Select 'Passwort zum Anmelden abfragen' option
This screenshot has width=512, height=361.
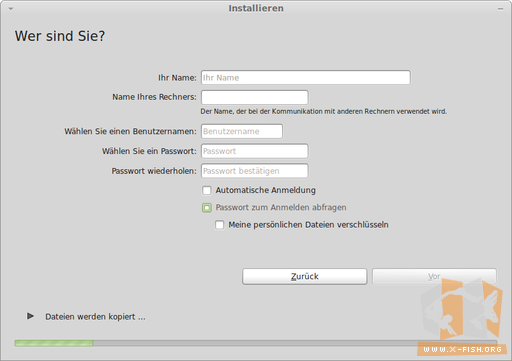207,208
